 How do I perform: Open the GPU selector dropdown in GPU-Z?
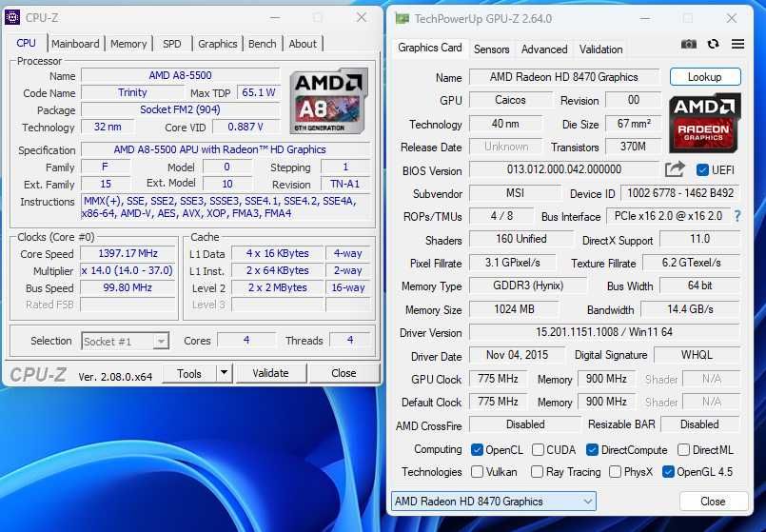point(494,502)
